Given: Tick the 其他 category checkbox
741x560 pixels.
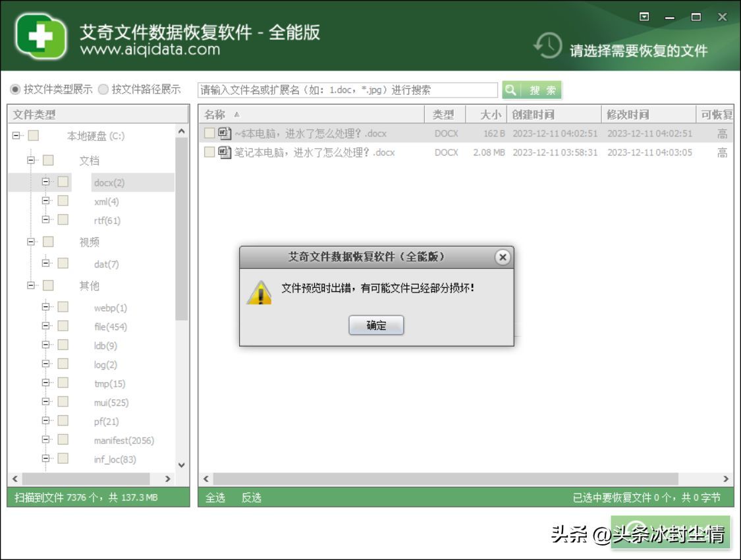Looking at the screenshot, I should point(48,285).
